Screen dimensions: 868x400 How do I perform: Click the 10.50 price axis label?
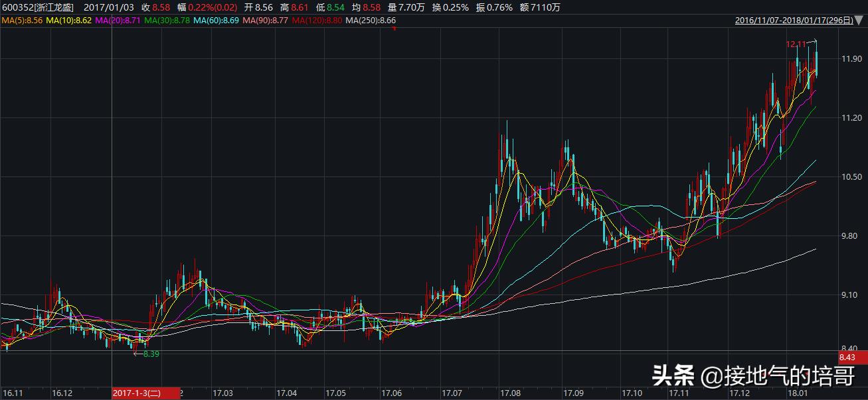851,176
